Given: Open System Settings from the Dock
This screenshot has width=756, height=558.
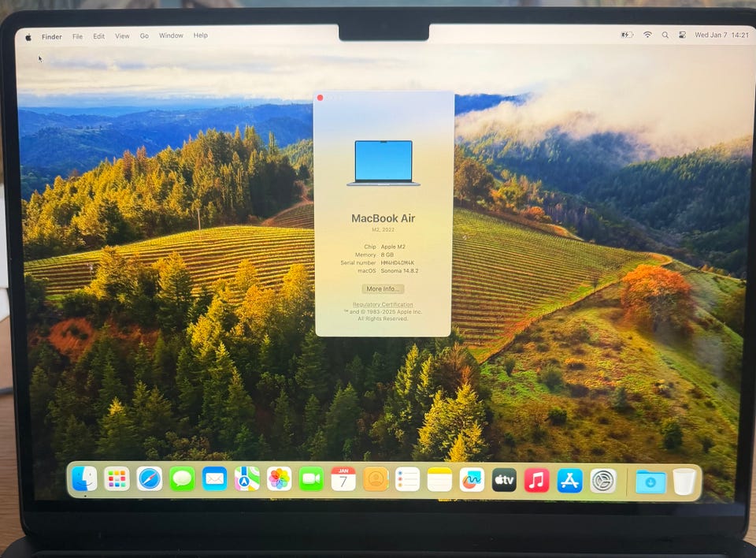Looking at the screenshot, I should click(x=603, y=482).
